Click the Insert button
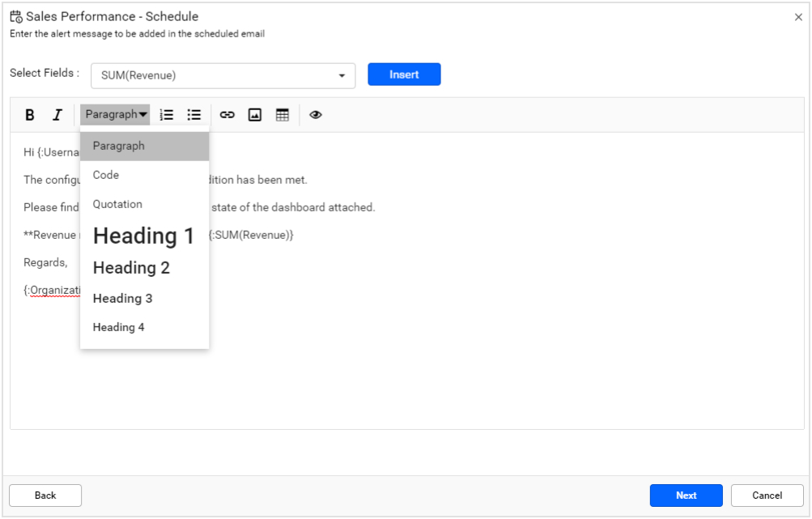 pos(403,74)
